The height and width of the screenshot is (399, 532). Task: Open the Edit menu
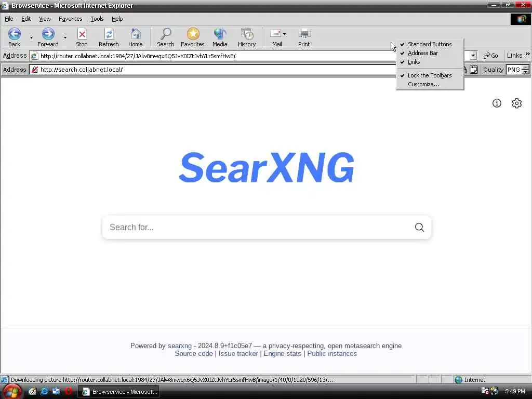click(x=26, y=19)
